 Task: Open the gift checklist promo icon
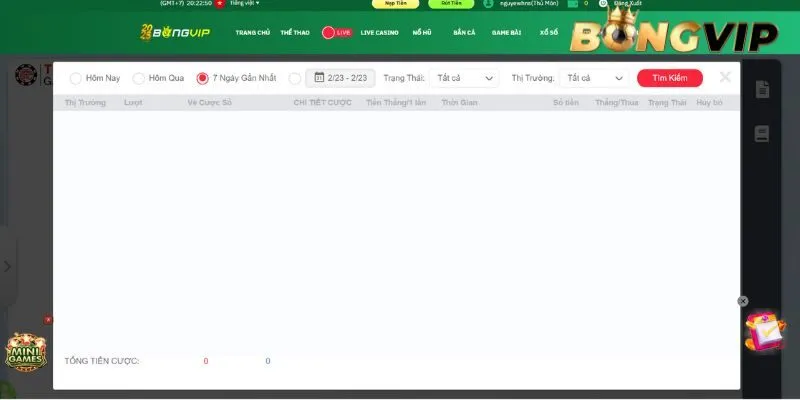[x=765, y=330]
